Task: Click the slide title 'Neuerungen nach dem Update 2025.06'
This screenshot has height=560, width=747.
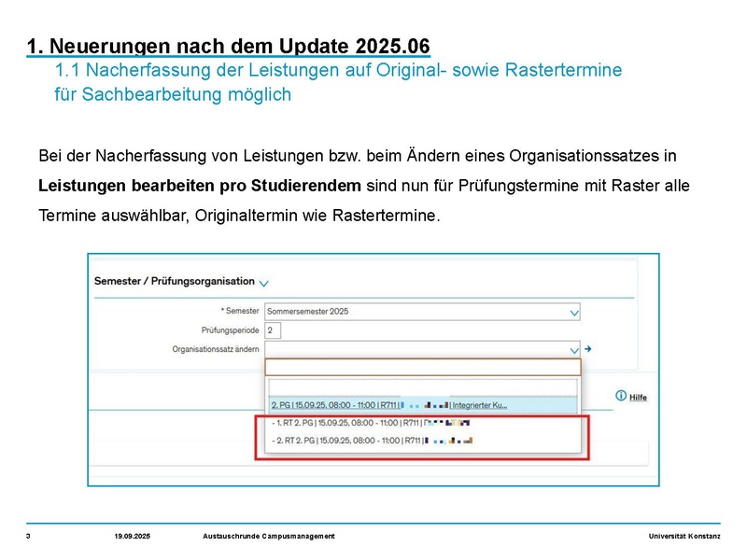Action: click(x=240, y=46)
